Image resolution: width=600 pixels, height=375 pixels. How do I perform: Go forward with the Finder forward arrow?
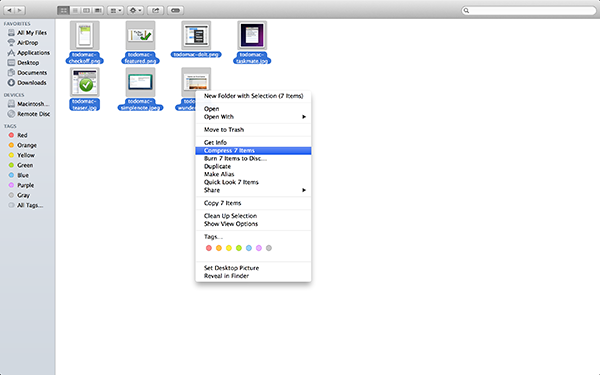20,10
